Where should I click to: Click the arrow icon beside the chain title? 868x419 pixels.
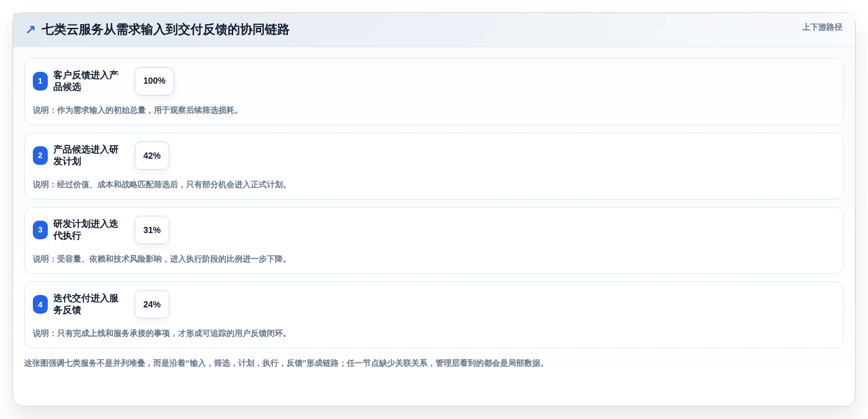30,30
